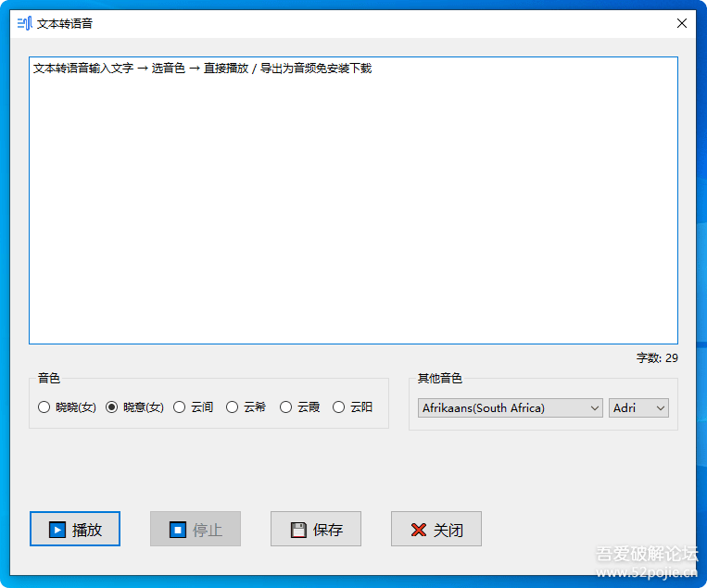Choose the 云希 voice option
The width and height of the screenshot is (707, 588).
click(x=246, y=407)
